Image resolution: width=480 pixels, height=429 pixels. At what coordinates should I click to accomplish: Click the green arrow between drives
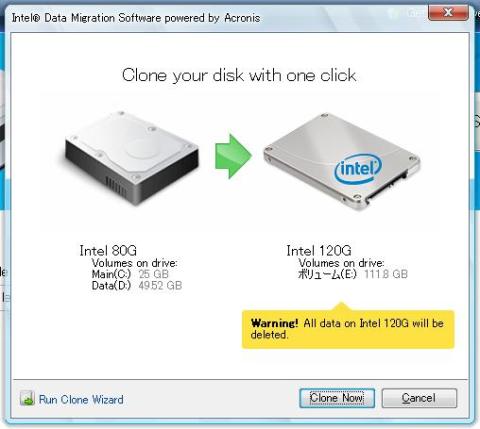tap(233, 156)
